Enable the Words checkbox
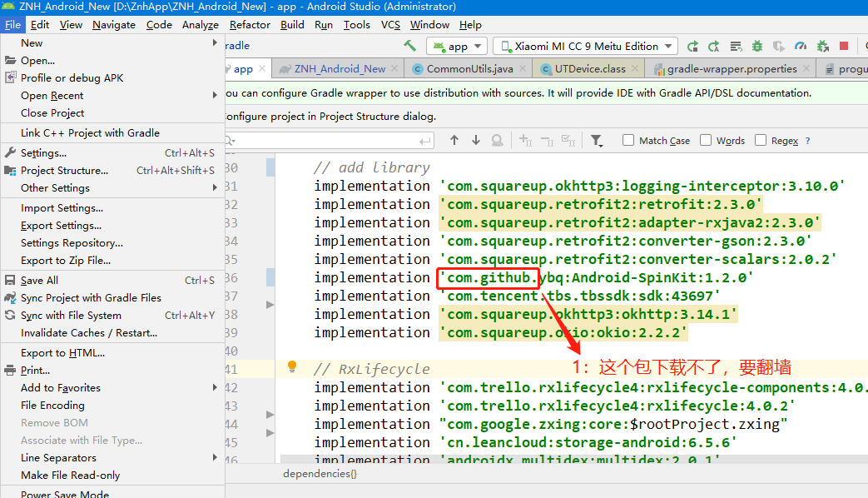Viewport: 868px width, 498px height. pos(705,140)
